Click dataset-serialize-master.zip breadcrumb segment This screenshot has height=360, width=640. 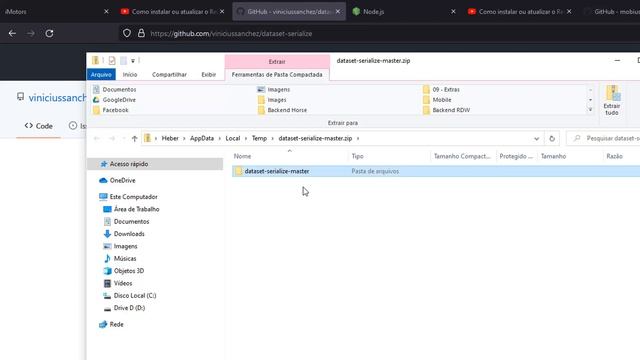click(315, 138)
